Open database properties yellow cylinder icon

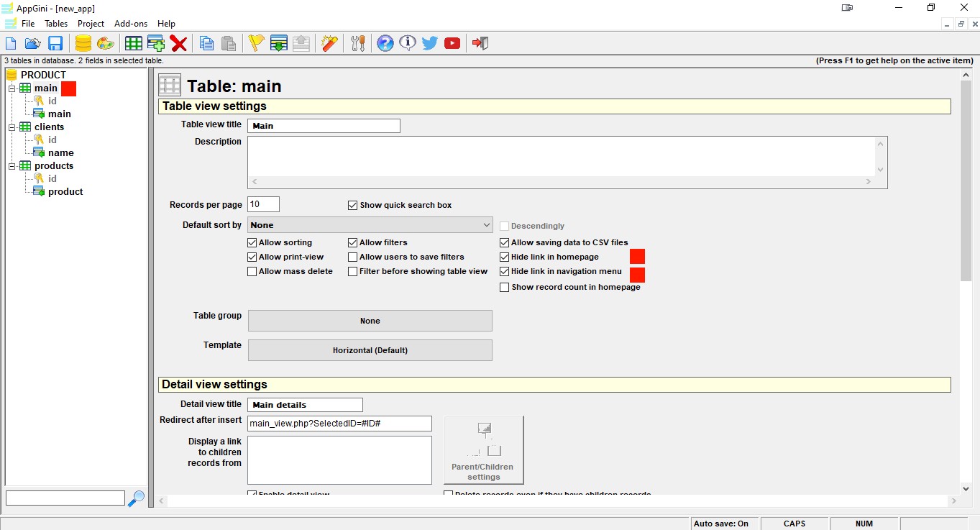click(x=83, y=44)
